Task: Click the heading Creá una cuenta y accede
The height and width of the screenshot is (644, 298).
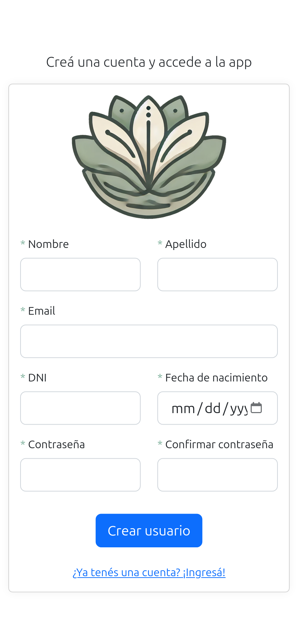Action: tap(149, 62)
